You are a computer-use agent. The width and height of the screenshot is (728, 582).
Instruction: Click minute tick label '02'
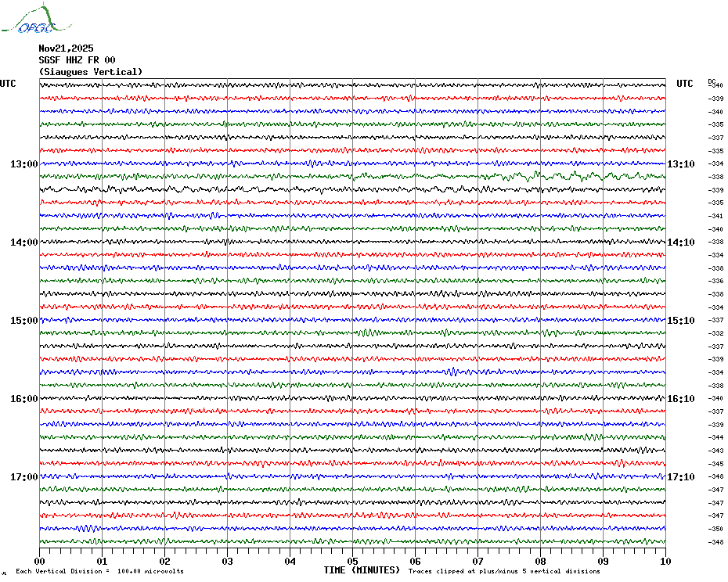point(165,561)
